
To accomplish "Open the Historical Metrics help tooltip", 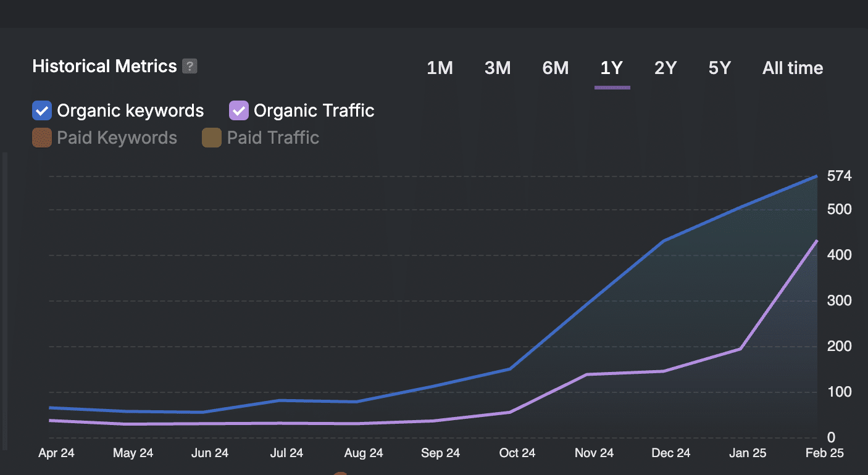I will tap(191, 66).
